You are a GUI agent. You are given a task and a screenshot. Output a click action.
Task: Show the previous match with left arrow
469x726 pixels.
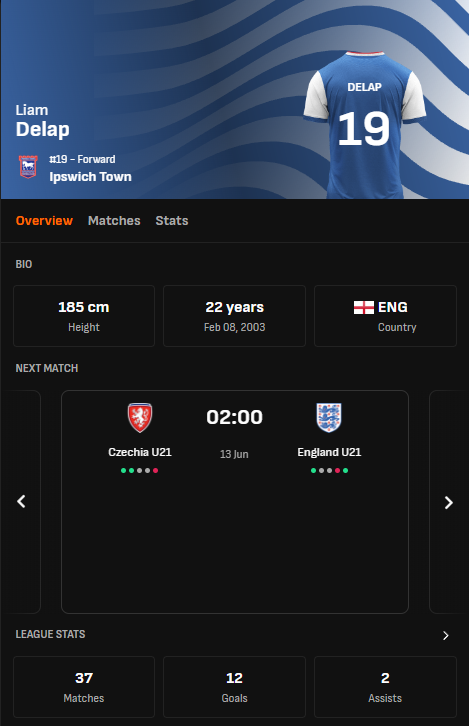coord(21,501)
